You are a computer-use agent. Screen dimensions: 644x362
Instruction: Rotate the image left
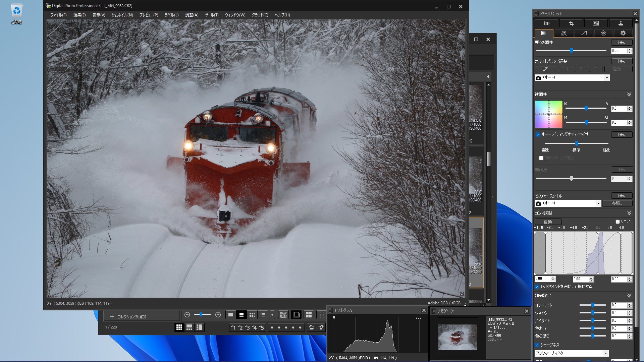coord(312,327)
